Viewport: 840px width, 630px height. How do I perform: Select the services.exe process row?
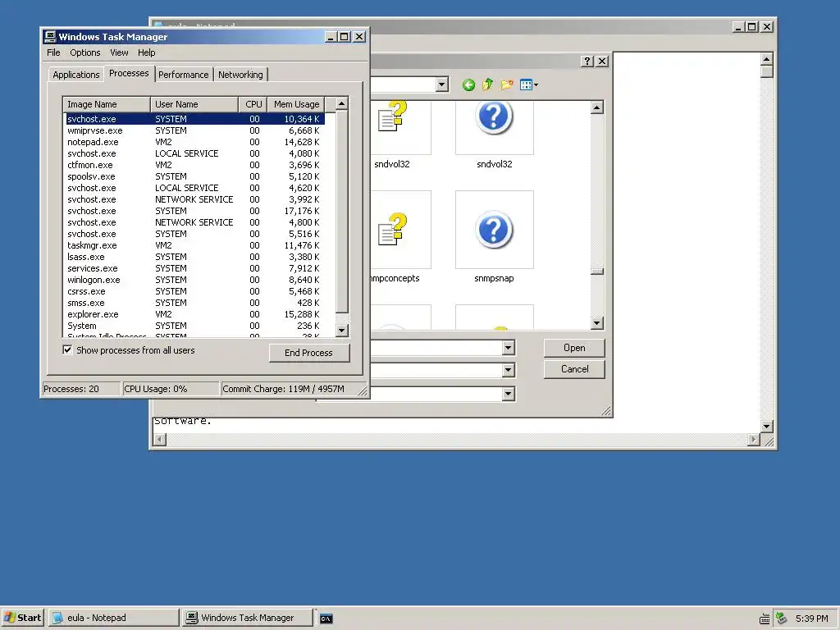pyautogui.click(x=194, y=268)
